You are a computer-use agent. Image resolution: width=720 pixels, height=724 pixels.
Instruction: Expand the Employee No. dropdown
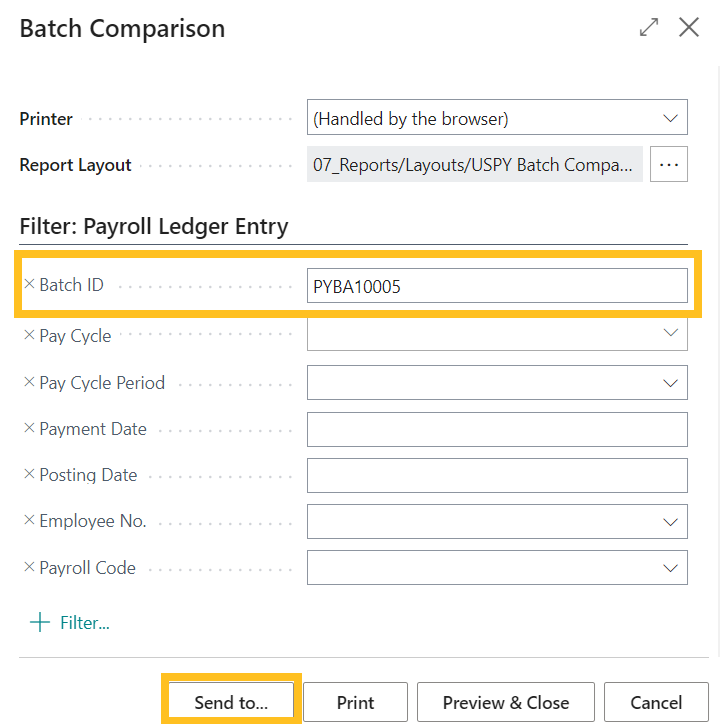point(670,521)
